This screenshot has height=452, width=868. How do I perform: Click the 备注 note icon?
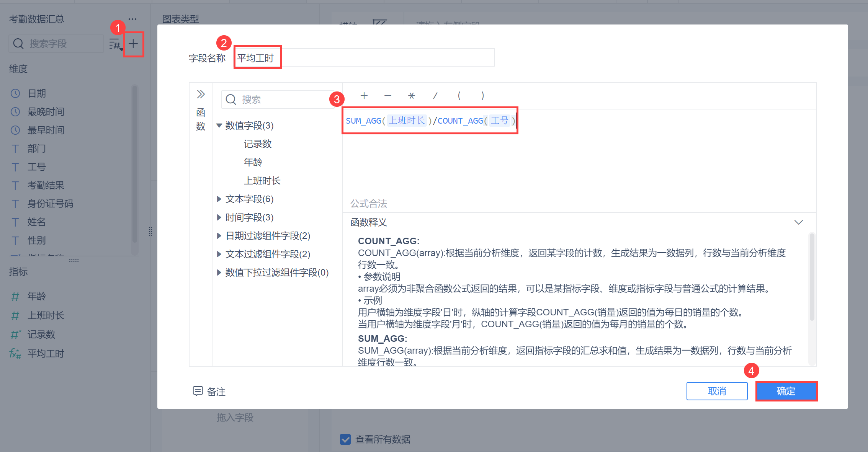(198, 391)
